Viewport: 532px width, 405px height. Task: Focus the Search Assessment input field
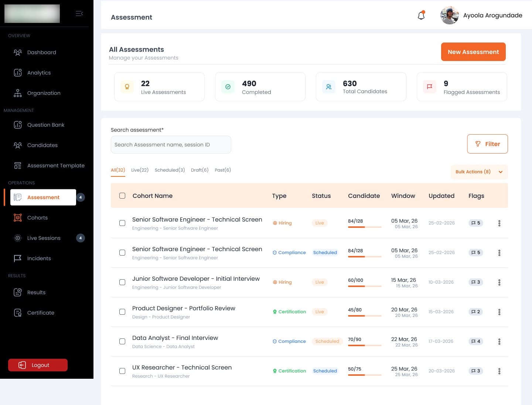point(171,145)
